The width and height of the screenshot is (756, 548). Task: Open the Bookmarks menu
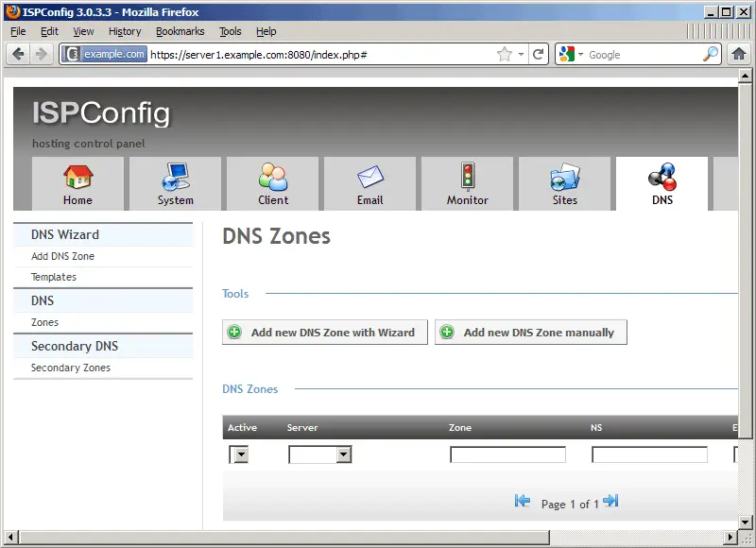[180, 31]
